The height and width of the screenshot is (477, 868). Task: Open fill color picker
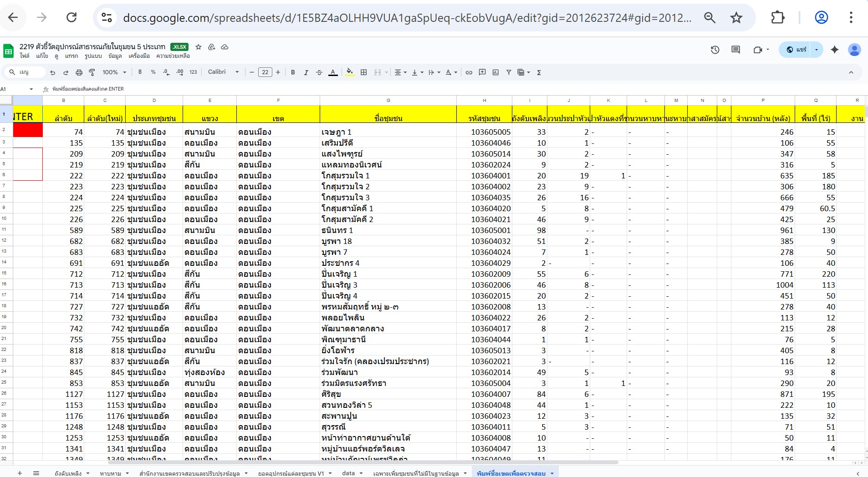pos(350,72)
